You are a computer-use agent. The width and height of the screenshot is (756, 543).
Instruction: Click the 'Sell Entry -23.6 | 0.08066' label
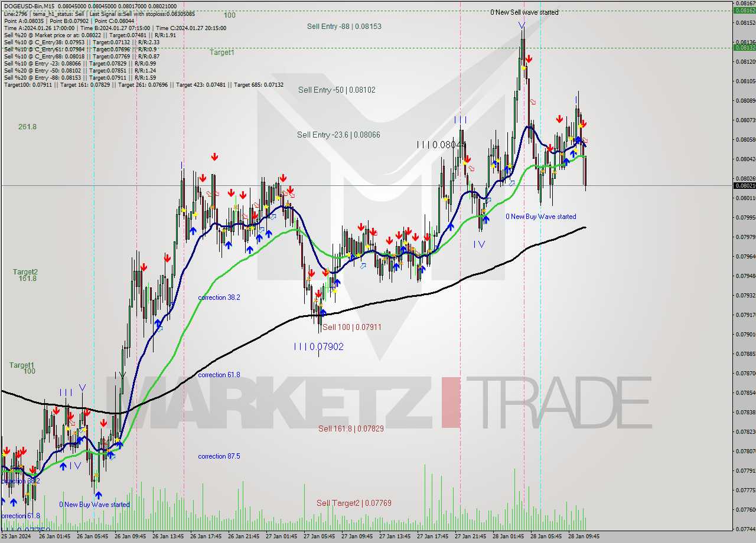[x=338, y=135]
